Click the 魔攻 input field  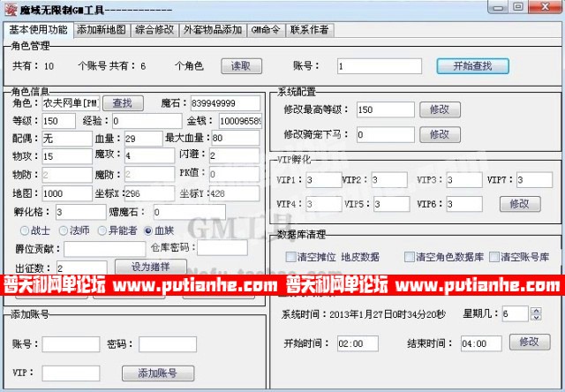click(x=149, y=155)
